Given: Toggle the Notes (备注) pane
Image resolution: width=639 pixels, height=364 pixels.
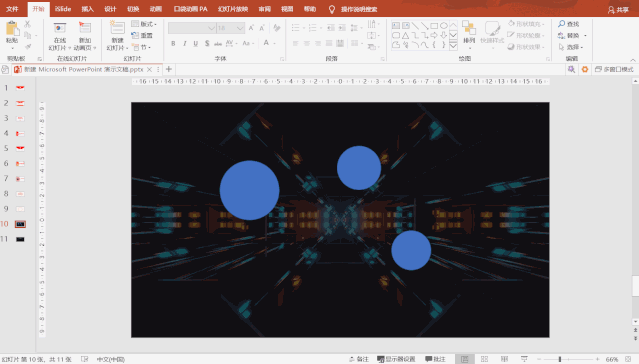Looking at the screenshot, I should (x=359, y=359).
